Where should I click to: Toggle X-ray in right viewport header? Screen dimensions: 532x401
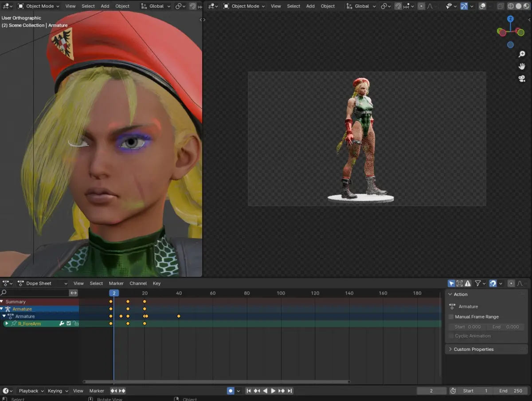[x=500, y=6]
